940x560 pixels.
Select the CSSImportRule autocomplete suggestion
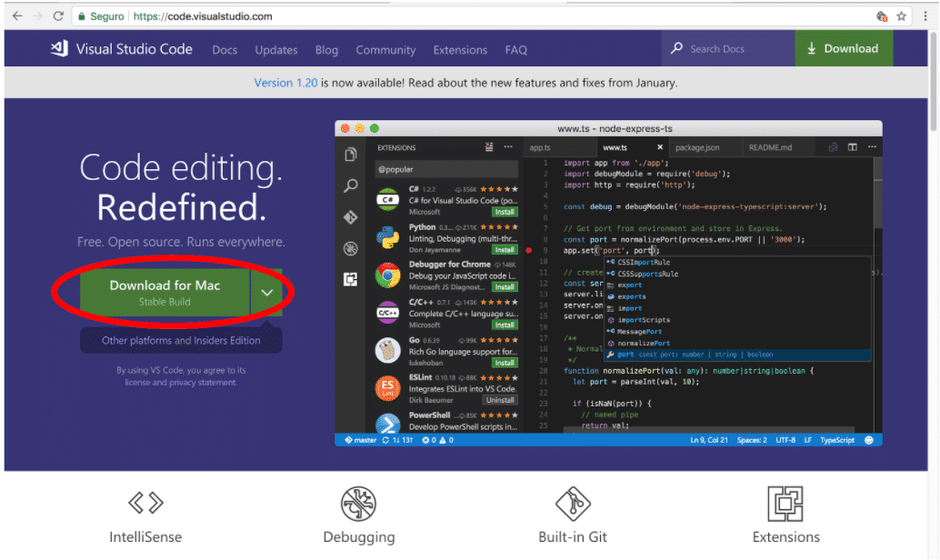737,262
